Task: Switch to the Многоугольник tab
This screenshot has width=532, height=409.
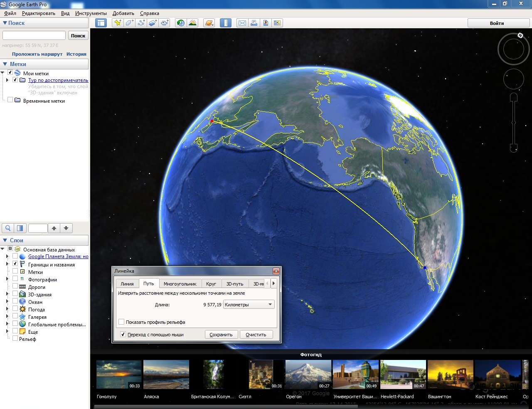Action: 180,283
